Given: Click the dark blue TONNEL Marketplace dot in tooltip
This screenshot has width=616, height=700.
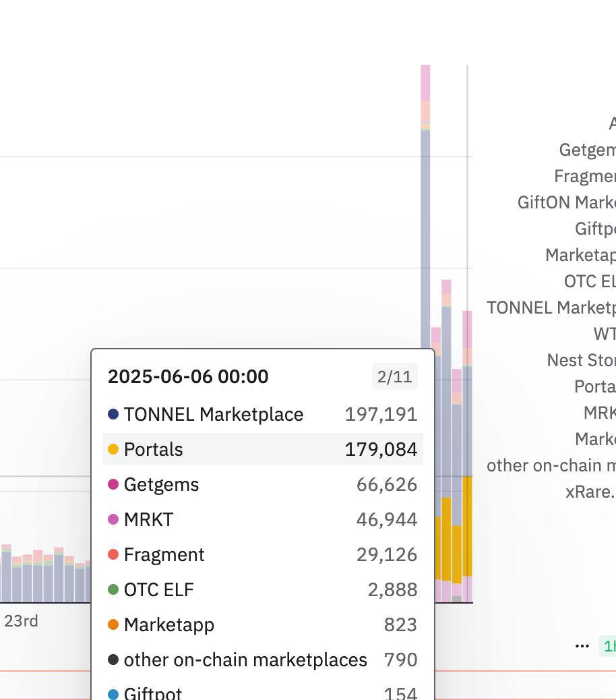Looking at the screenshot, I should click(x=113, y=414).
